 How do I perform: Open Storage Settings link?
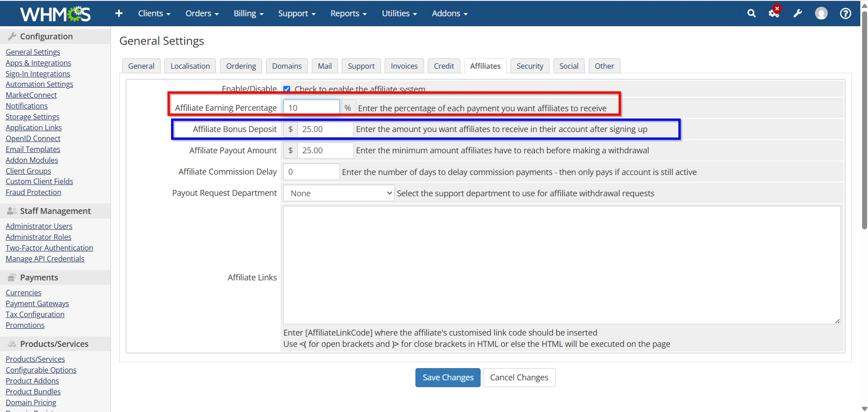coord(33,117)
